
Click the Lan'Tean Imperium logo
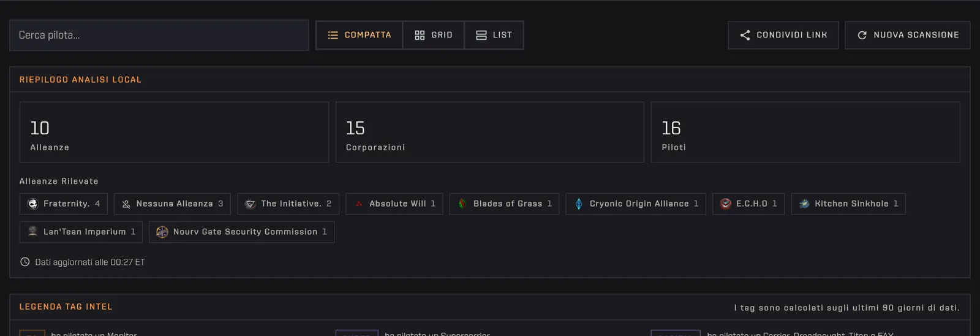tap(33, 232)
